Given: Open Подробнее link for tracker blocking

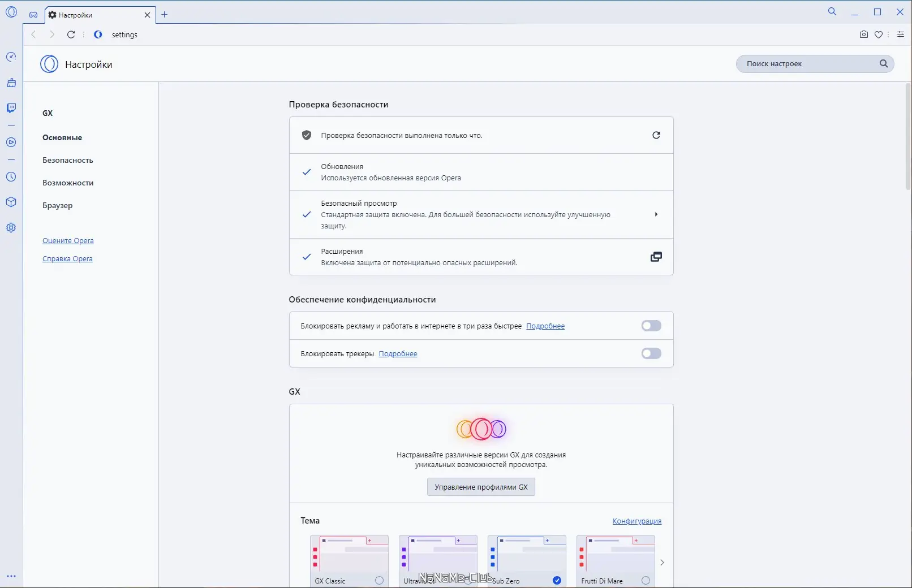Looking at the screenshot, I should [398, 354].
